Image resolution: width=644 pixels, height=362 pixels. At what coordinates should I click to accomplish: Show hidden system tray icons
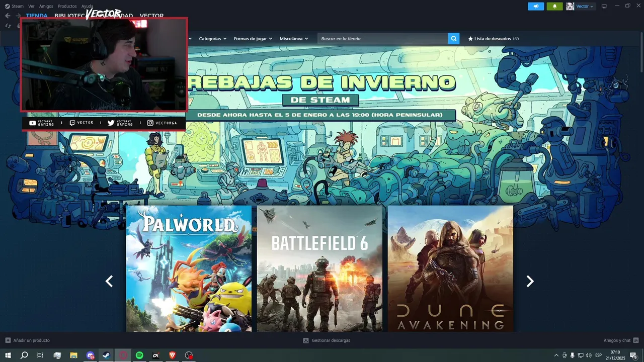(556, 355)
